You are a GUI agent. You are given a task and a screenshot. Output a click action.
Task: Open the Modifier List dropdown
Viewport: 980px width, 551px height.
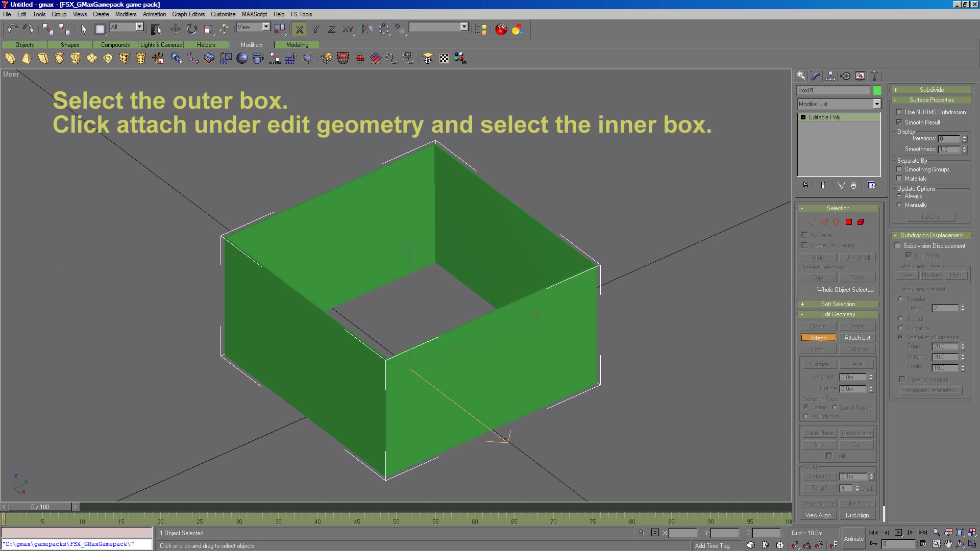tap(876, 104)
